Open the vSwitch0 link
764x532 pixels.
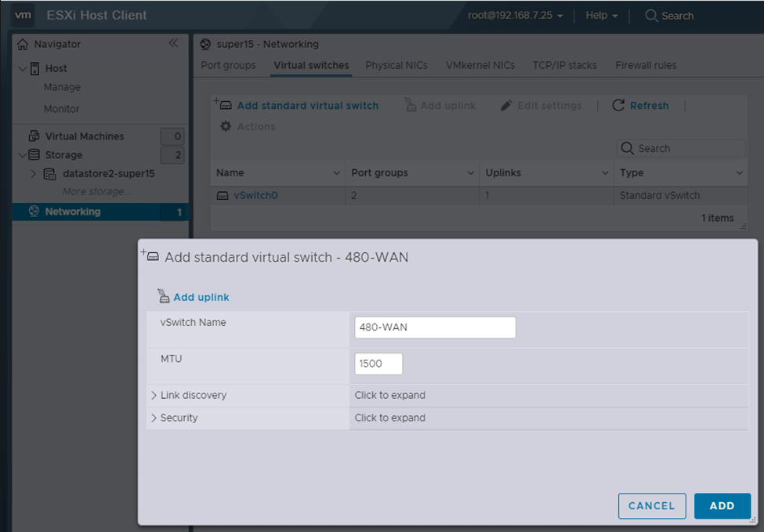[255, 195]
